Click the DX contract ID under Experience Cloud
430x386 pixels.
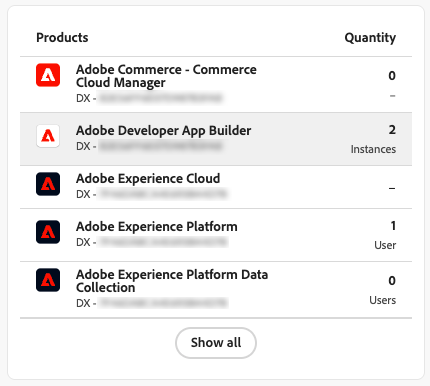coord(152,194)
